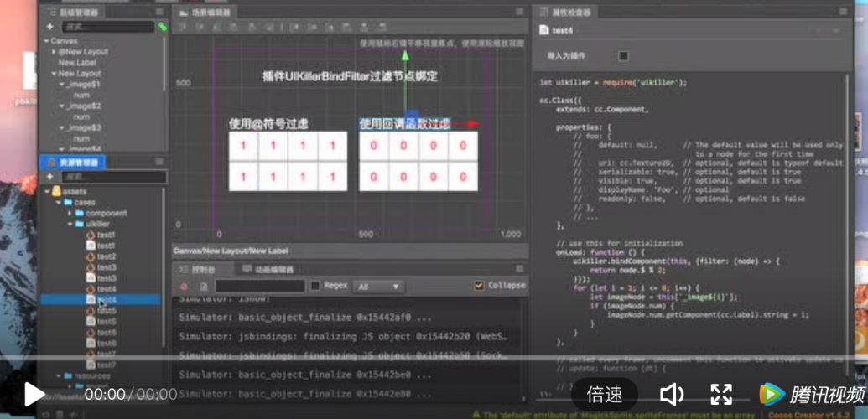Click the open log file icon in console

pos(203,286)
